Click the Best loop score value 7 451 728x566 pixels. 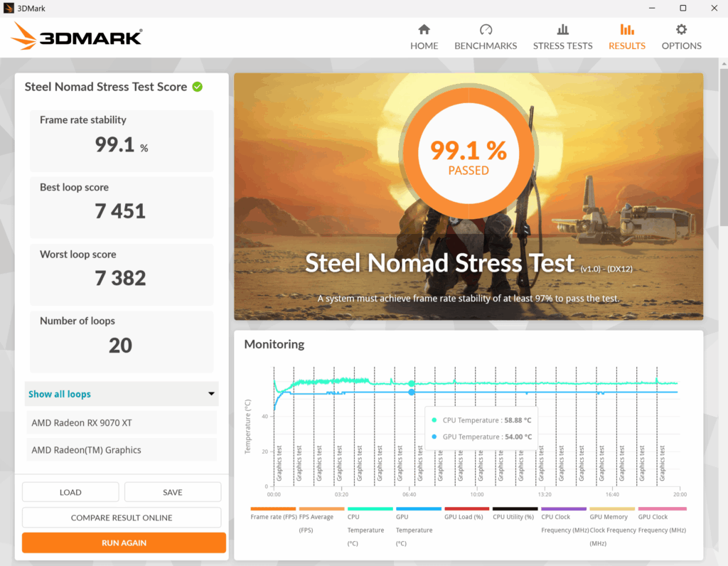point(120,211)
